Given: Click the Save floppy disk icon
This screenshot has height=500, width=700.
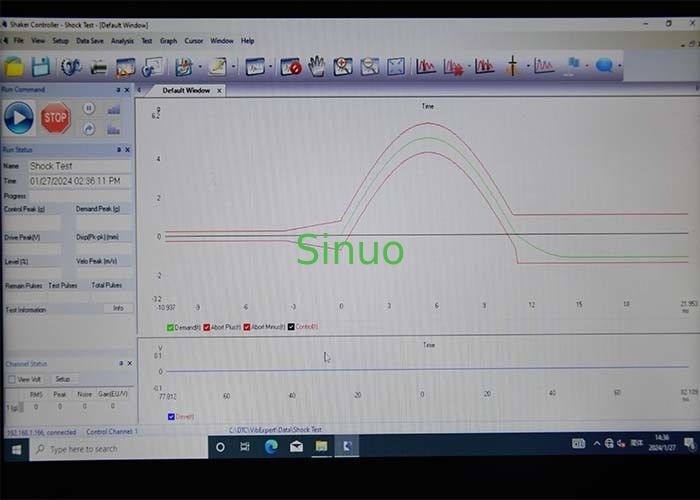Looking at the screenshot, I should (x=41, y=67).
